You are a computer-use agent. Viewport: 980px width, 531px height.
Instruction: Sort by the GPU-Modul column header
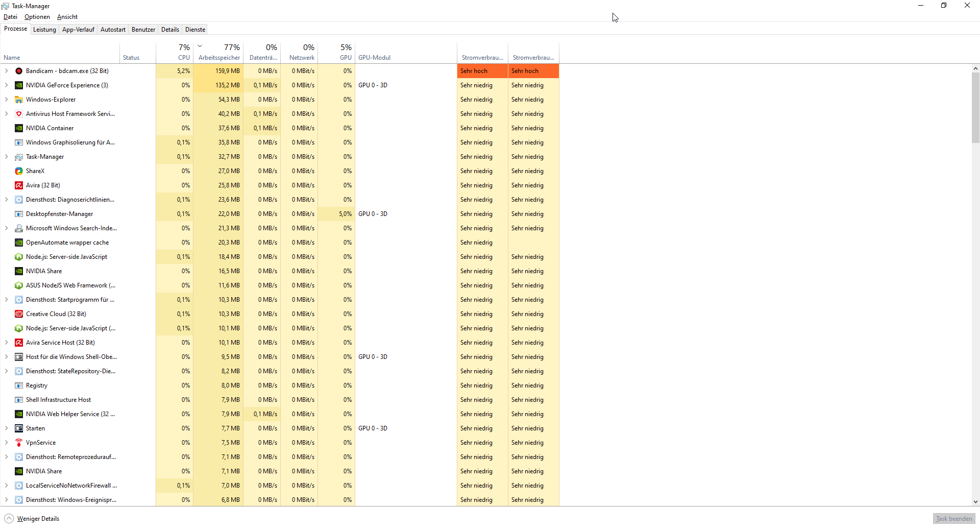pos(406,53)
